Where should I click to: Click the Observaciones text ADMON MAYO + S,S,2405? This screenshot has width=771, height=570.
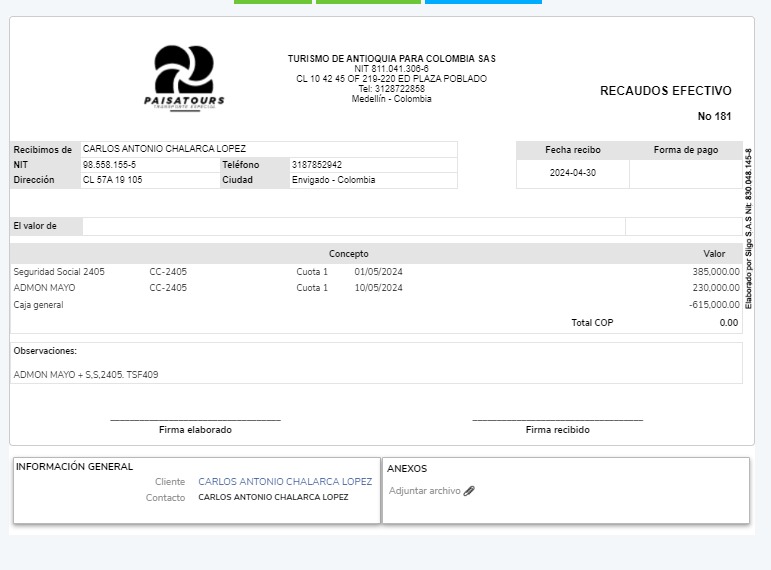pyautogui.click(x=86, y=375)
